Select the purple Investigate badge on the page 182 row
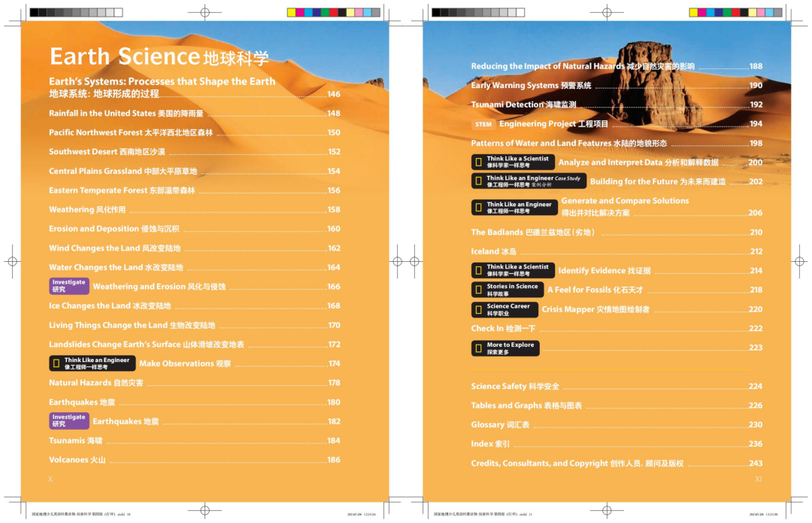Viewport: 812px width, 523px height. 69,421
